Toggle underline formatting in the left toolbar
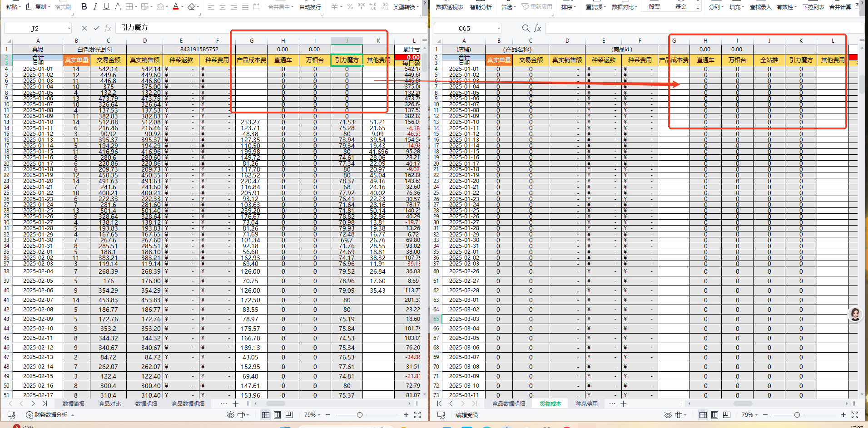 (x=106, y=7)
